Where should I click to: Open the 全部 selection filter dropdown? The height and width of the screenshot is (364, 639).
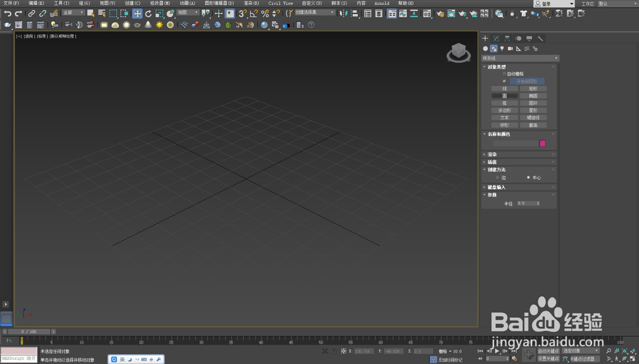pyautogui.click(x=73, y=12)
